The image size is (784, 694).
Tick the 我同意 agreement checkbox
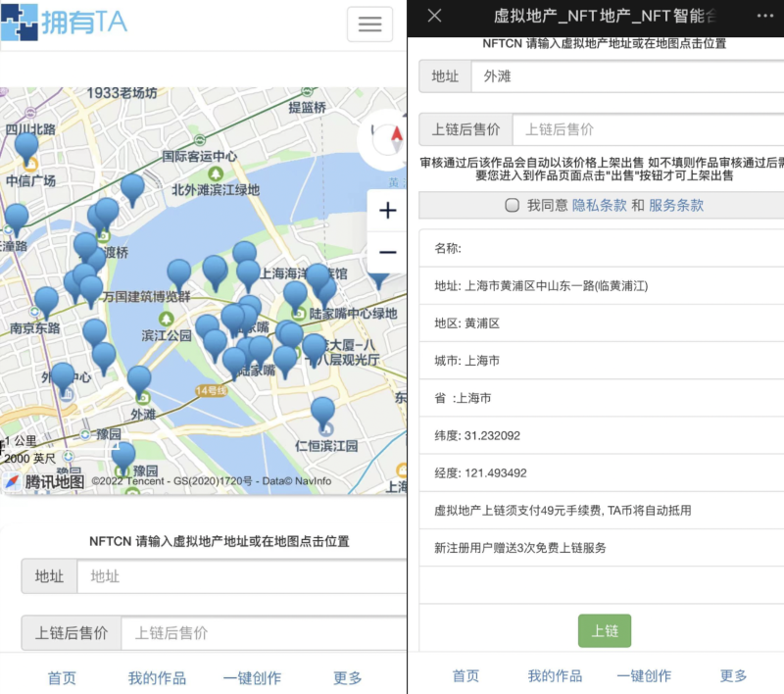coord(512,205)
